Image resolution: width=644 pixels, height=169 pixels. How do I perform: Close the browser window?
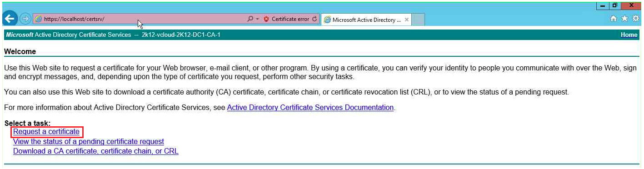(x=631, y=5)
